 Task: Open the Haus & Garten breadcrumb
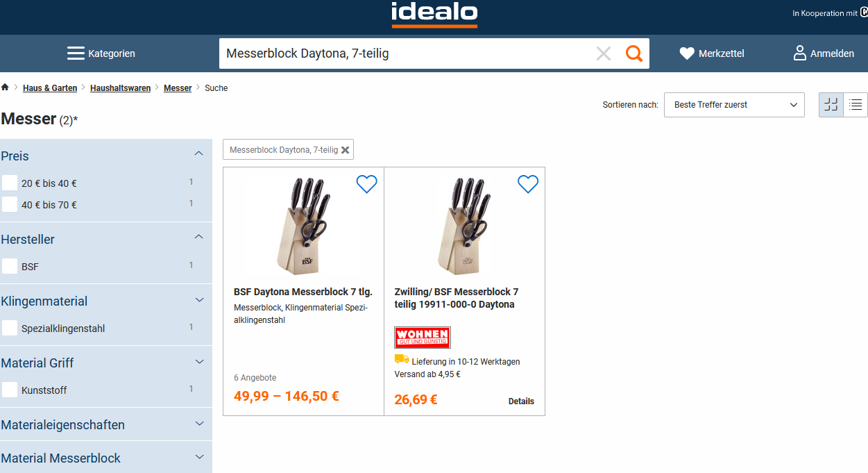click(50, 88)
